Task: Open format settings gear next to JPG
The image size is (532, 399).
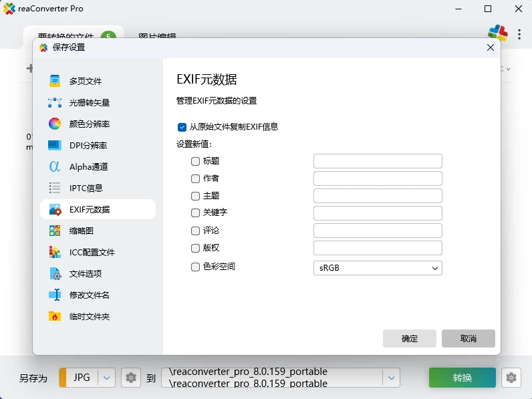Action: [131, 378]
